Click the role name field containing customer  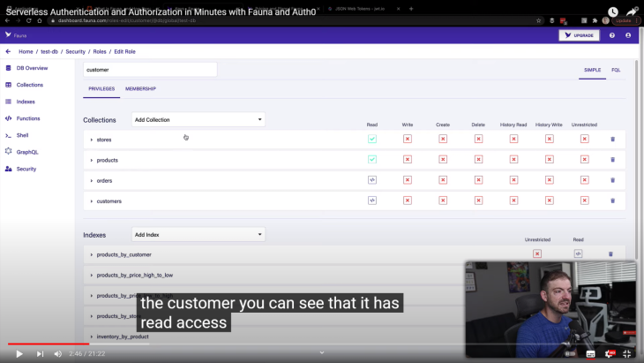click(x=150, y=70)
